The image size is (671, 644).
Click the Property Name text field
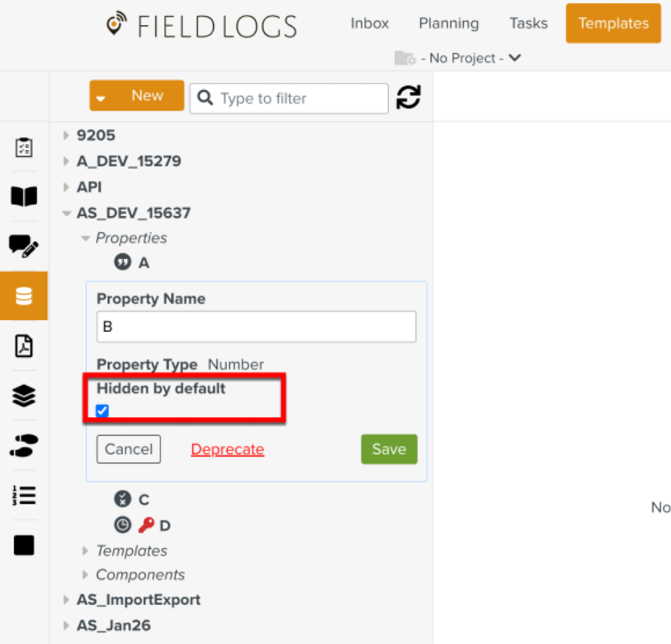(256, 327)
